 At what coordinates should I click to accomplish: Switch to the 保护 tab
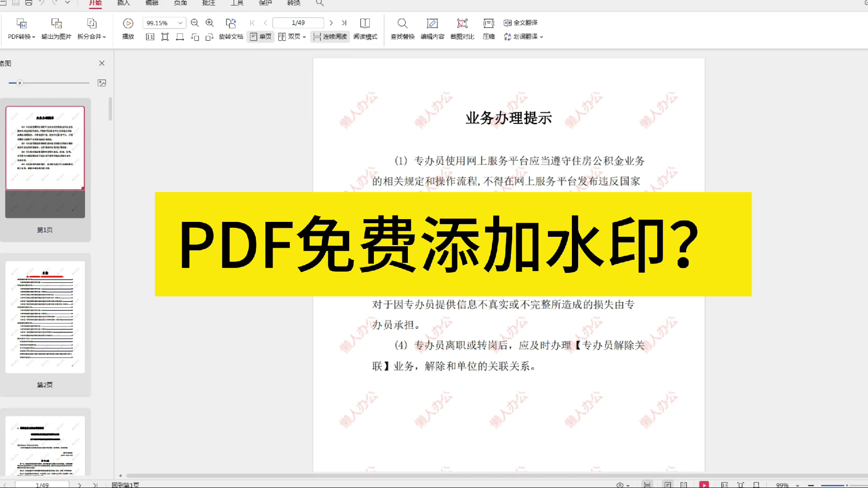point(265,3)
